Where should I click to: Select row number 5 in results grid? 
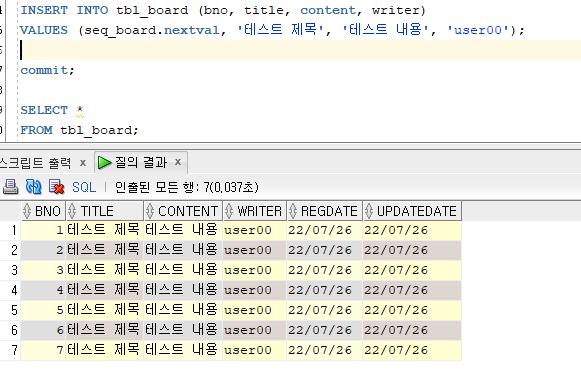point(10,310)
